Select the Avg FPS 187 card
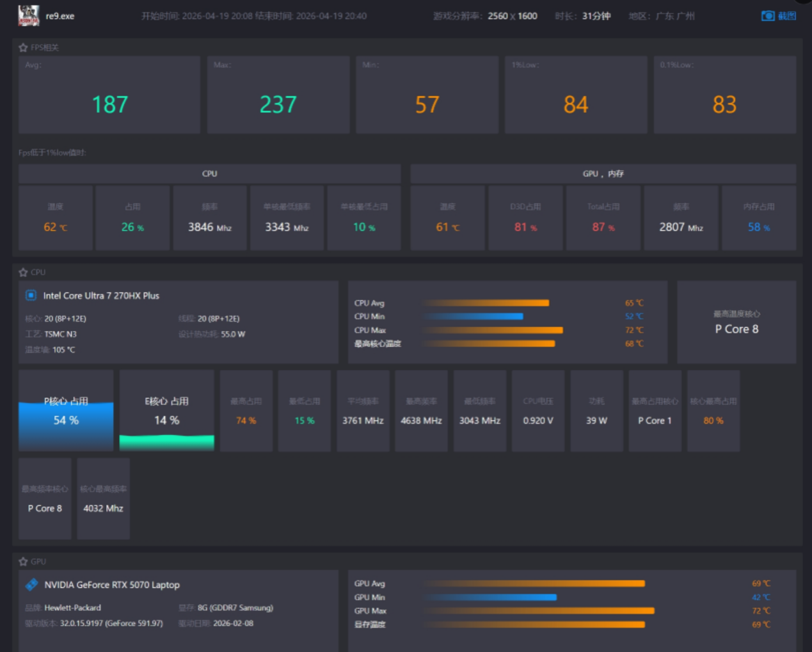 click(x=109, y=95)
